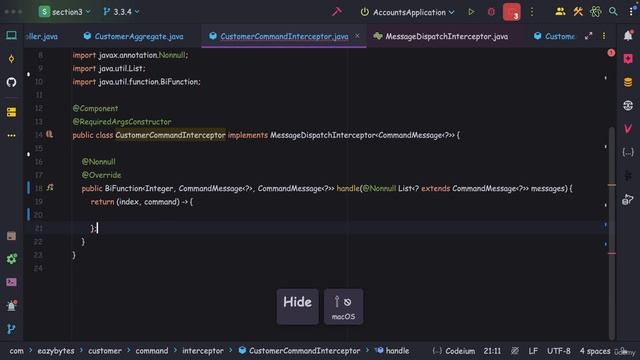
Task: Close the CustomerCommandInterceptor.java tab
Action: [357, 36]
